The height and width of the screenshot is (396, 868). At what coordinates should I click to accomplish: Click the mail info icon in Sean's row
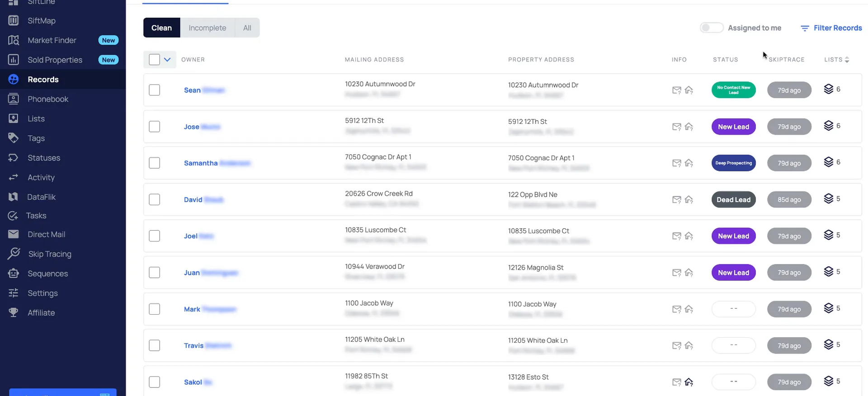click(676, 90)
